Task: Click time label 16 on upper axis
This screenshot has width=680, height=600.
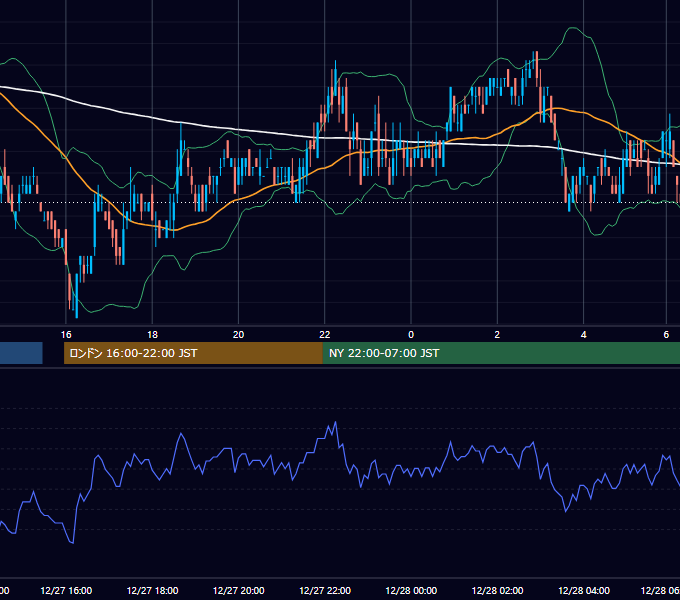Action: [x=66, y=335]
